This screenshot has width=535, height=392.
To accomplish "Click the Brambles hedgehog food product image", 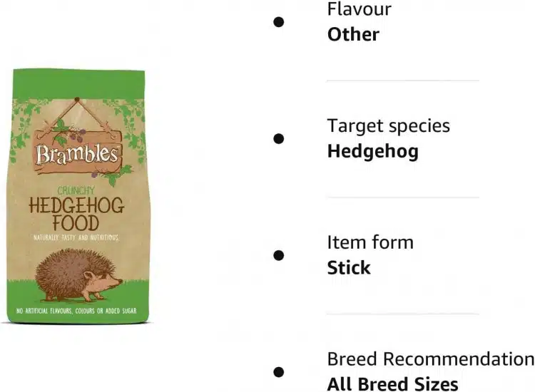I will [x=78, y=196].
